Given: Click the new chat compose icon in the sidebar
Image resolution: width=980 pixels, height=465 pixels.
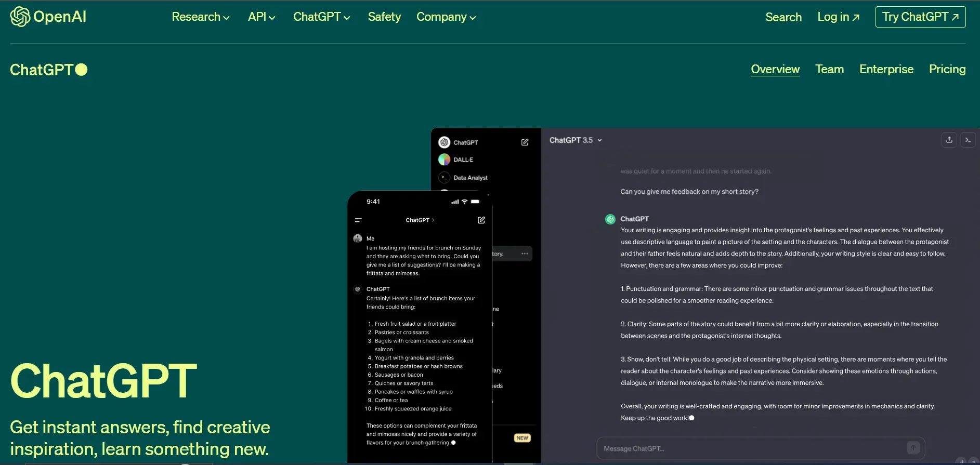Looking at the screenshot, I should (x=525, y=142).
